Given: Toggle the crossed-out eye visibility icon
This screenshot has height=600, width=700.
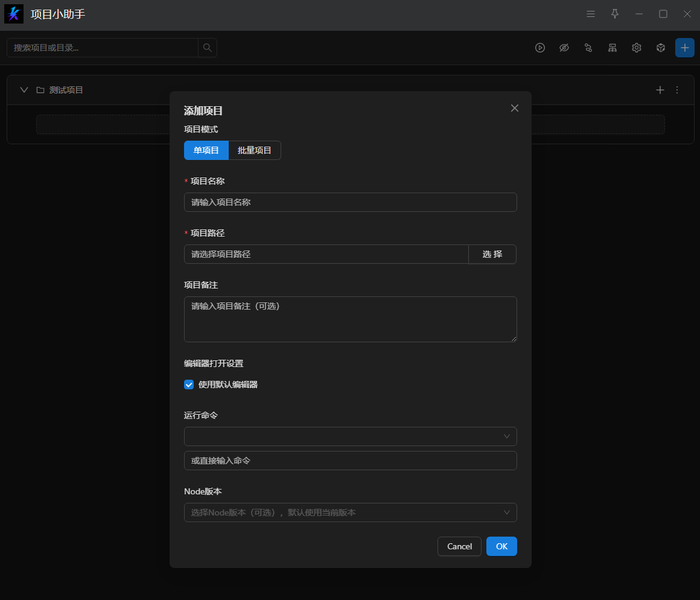Looking at the screenshot, I should (x=564, y=48).
